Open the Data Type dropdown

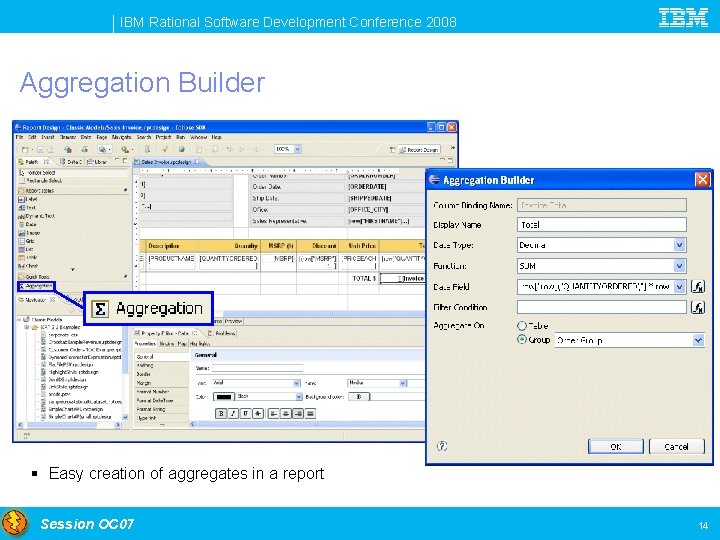[x=680, y=245]
